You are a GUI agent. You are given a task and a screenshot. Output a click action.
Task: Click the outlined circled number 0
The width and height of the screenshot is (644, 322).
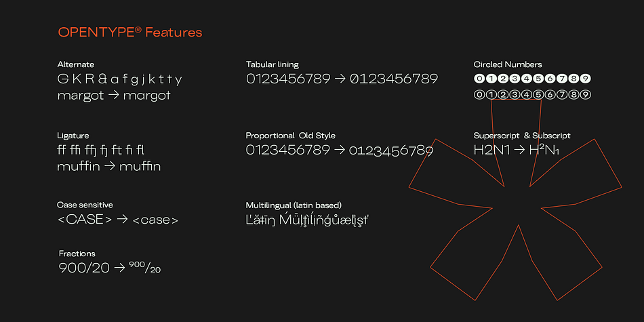pos(479,95)
